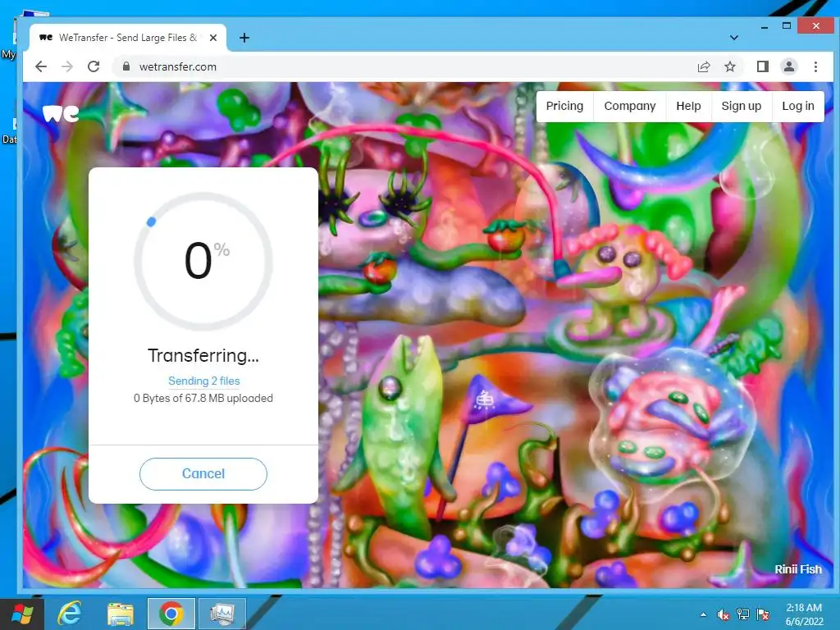The width and height of the screenshot is (840, 630).
Task: Cancel the ongoing transfer
Action: [203, 473]
